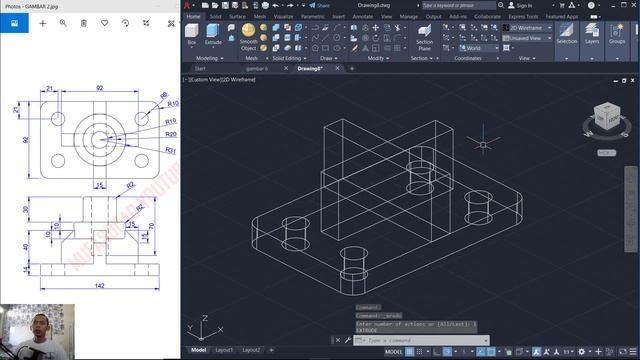Pick the Line tool in Draw panel
640x360 pixels.
coord(325,38)
